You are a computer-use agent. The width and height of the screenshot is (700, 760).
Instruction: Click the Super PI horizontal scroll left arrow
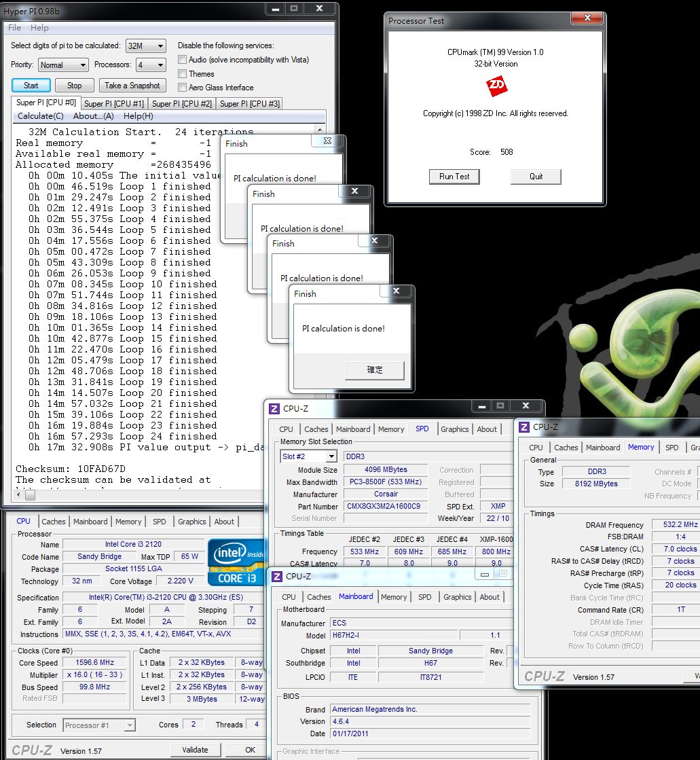(18, 495)
